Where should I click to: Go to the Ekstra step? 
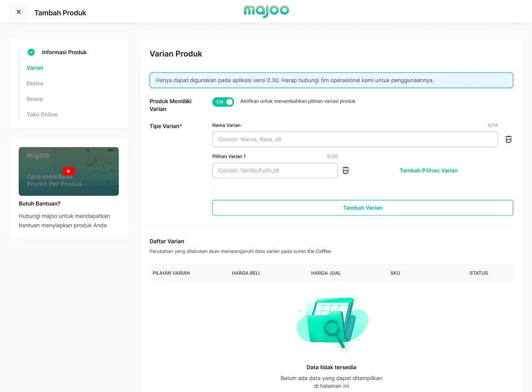click(x=35, y=83)
